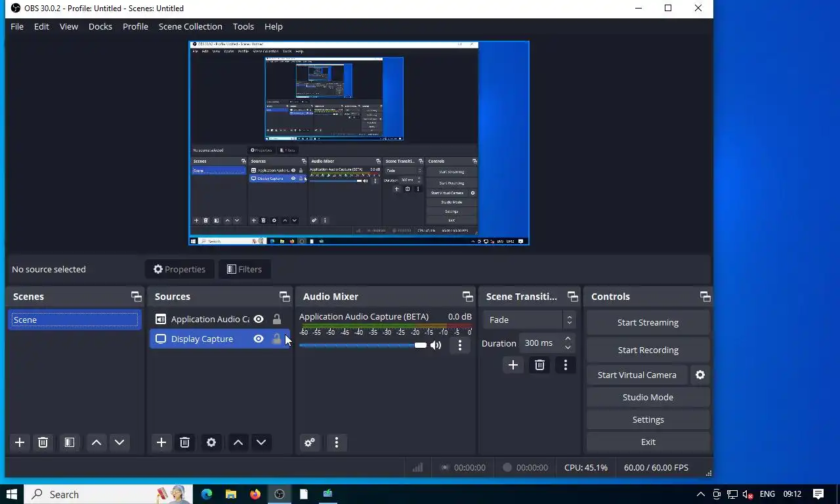Toggle visibility of Application Audio Capture source
Viewport: 840px width, 504px height.
pos(259,319)
